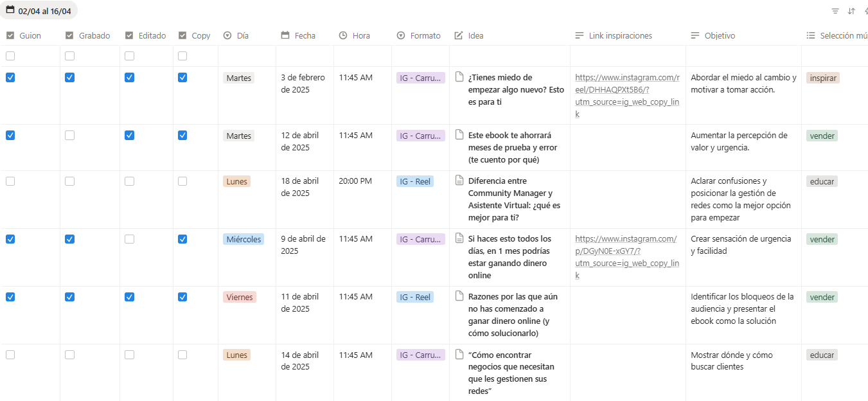Click the filter icon in top toolbar

[835, 11]
